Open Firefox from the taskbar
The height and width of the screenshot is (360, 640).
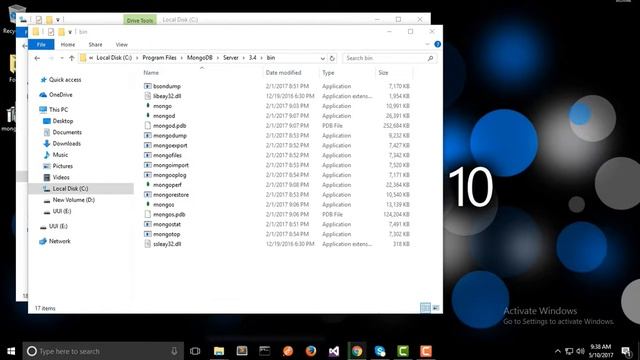coord(311,351)
